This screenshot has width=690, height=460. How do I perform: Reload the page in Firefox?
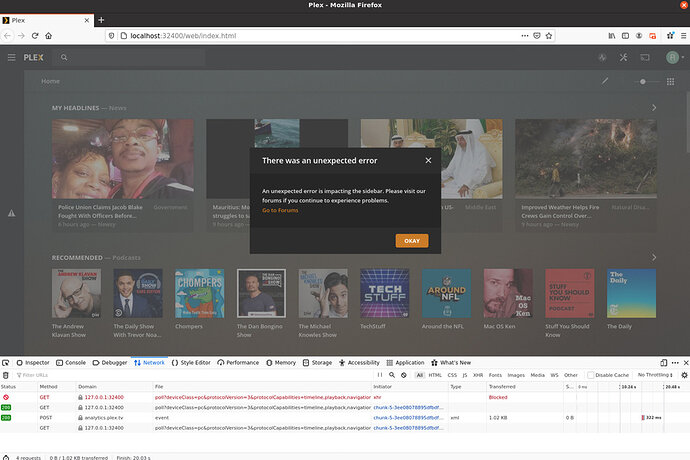pos(35,36)
